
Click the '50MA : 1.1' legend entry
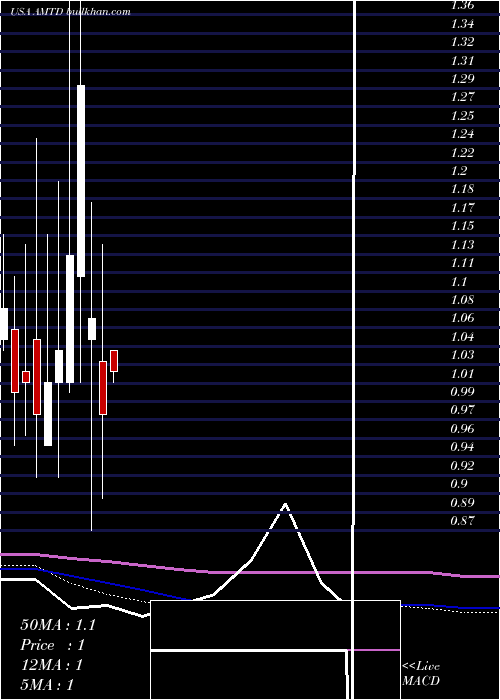coord(58,625)
